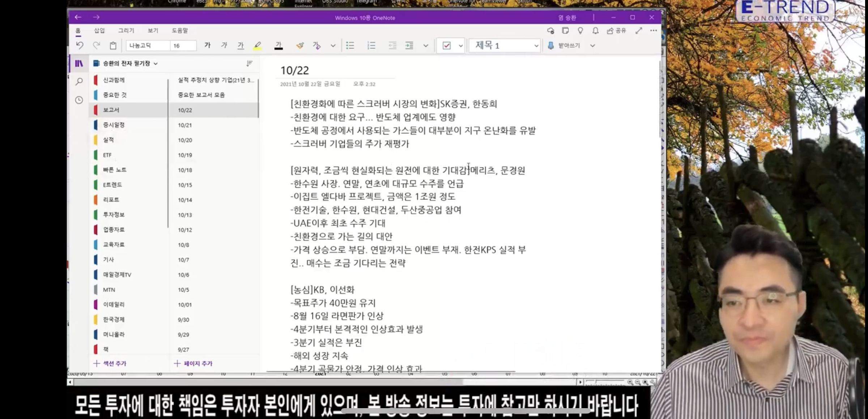Toggle the to-do checkbox tag
Viewport: 868px width, 419px height.
(447, 46)
